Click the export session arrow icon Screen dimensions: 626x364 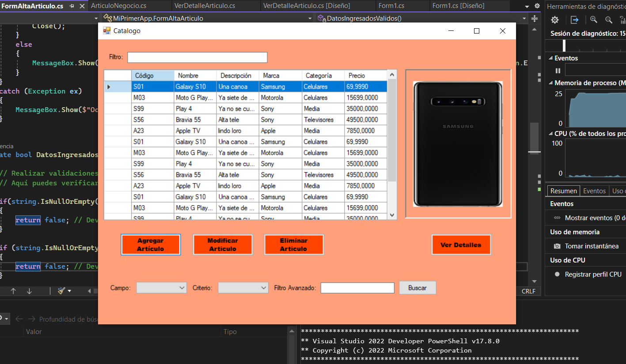coord(574,20)
